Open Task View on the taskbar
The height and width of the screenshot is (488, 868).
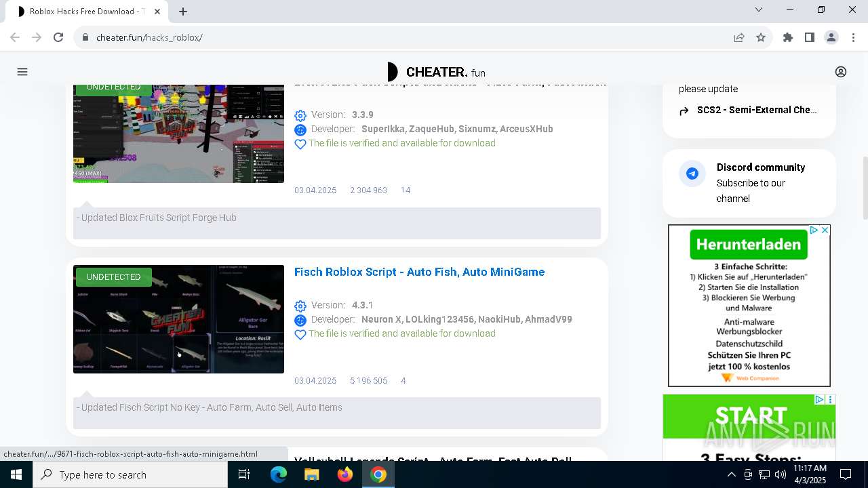pyautogui.click(x=244, y=474)
